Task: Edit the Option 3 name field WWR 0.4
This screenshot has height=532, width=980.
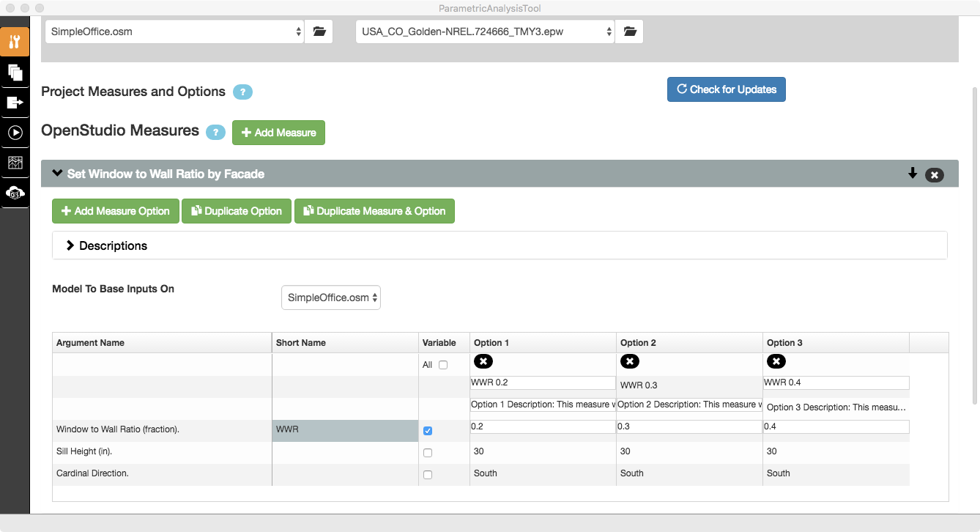Action: [836, 382]
